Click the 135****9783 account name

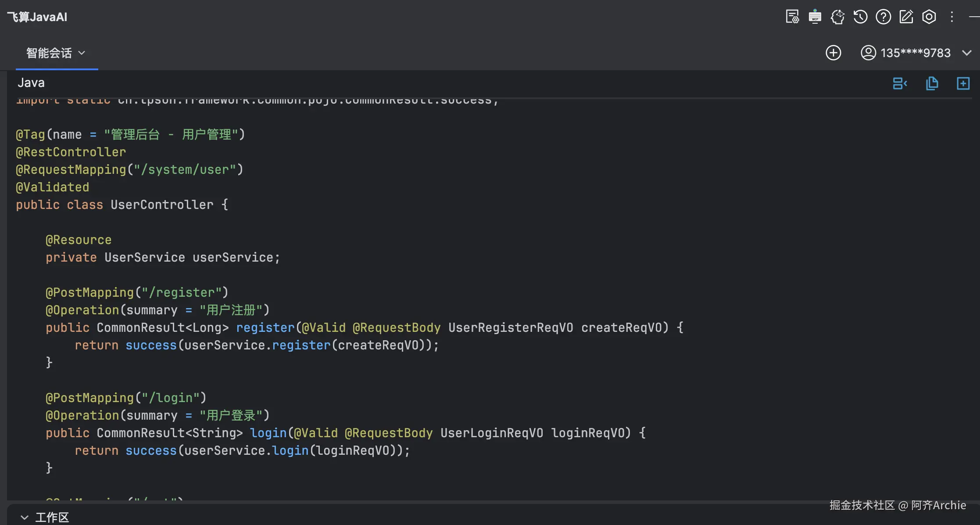915,53
